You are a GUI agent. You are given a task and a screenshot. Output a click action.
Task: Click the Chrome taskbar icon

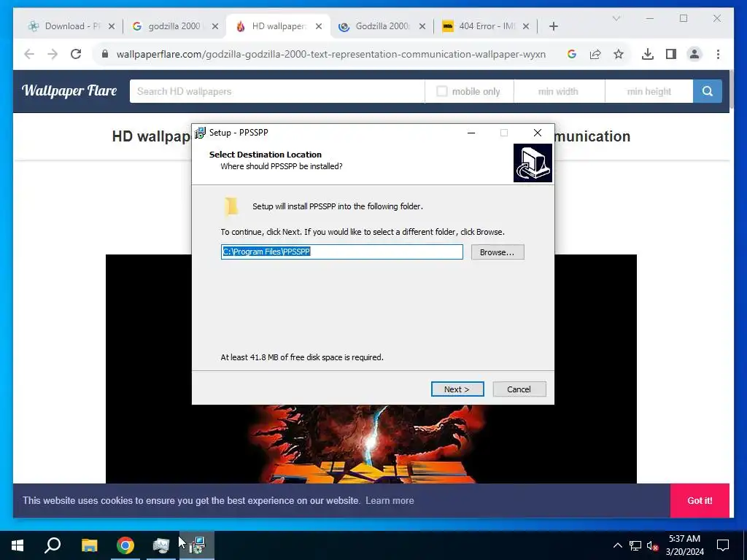[125, 545]
